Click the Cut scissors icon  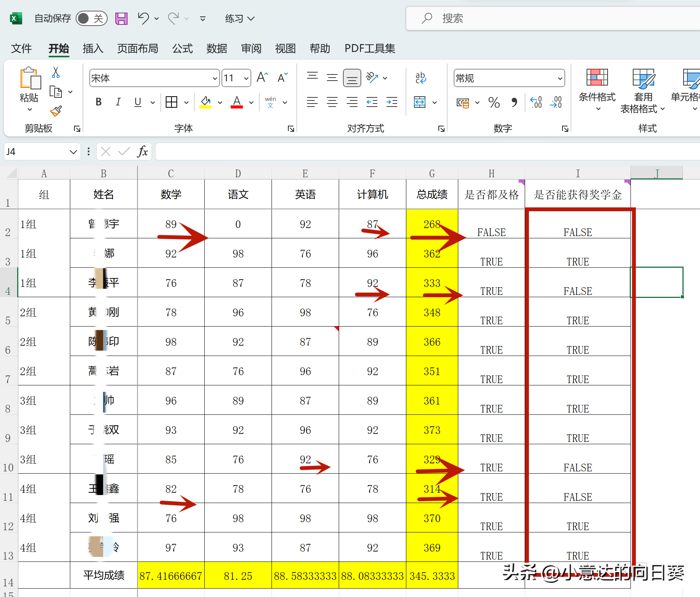[56, 72]
